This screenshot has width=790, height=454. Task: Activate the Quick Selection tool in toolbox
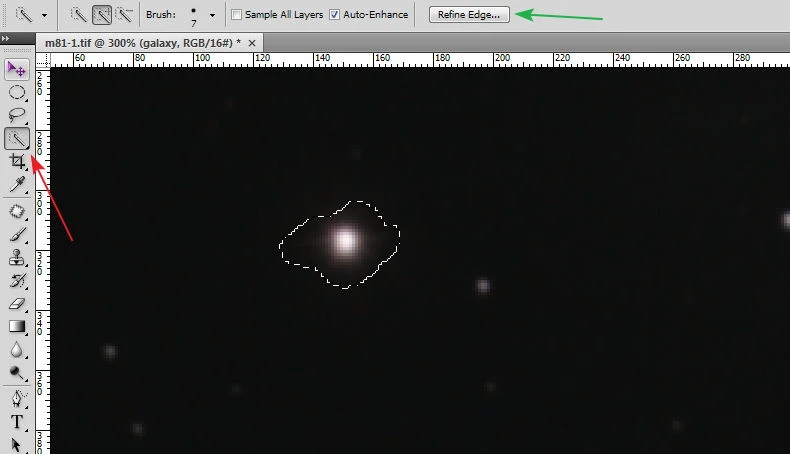pyautogui.click(x=17, y=139)
